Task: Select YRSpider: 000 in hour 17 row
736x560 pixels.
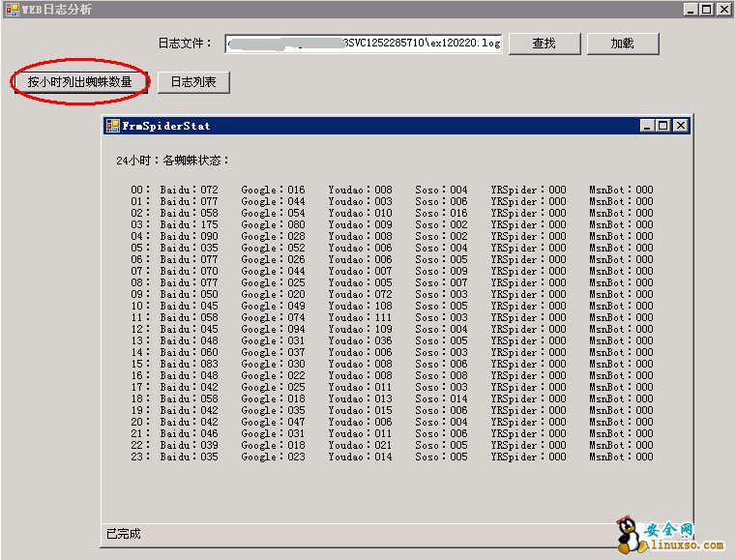Action: pyautogui.click(x=528, y=387)
